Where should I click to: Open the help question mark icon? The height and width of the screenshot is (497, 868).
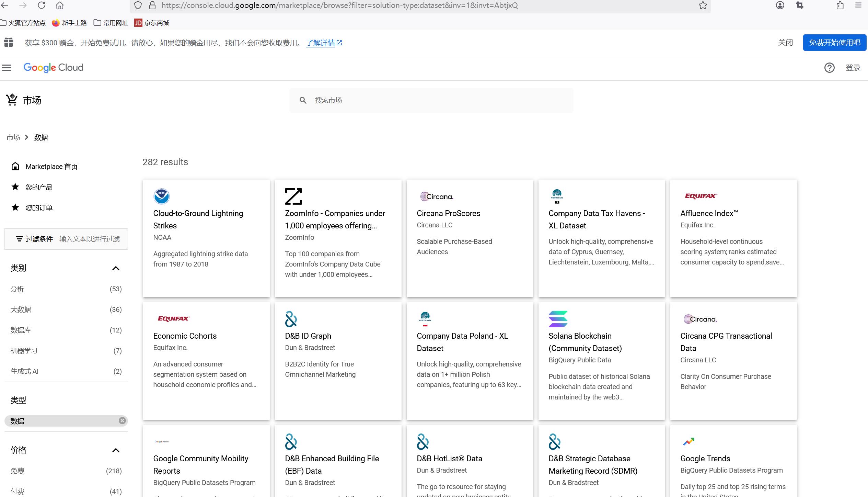(x=829, y=68)
